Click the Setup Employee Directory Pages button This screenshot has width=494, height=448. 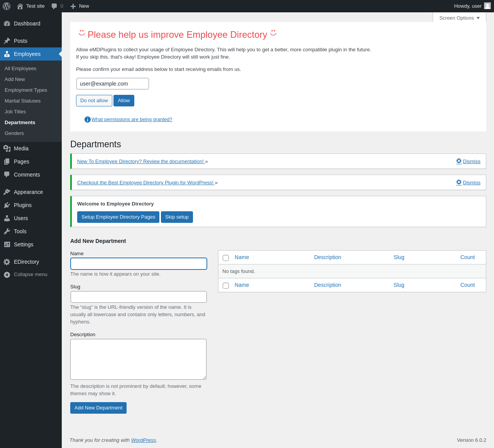(x=118, y=217)
